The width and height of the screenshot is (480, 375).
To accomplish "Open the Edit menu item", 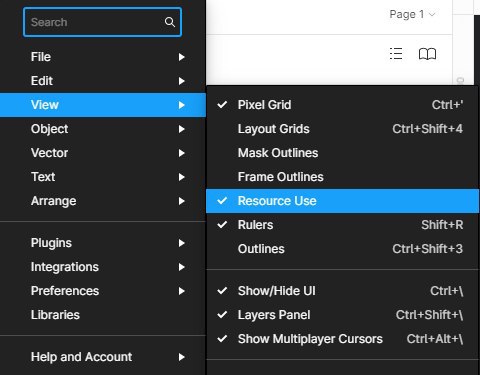I will pos(103,81).
